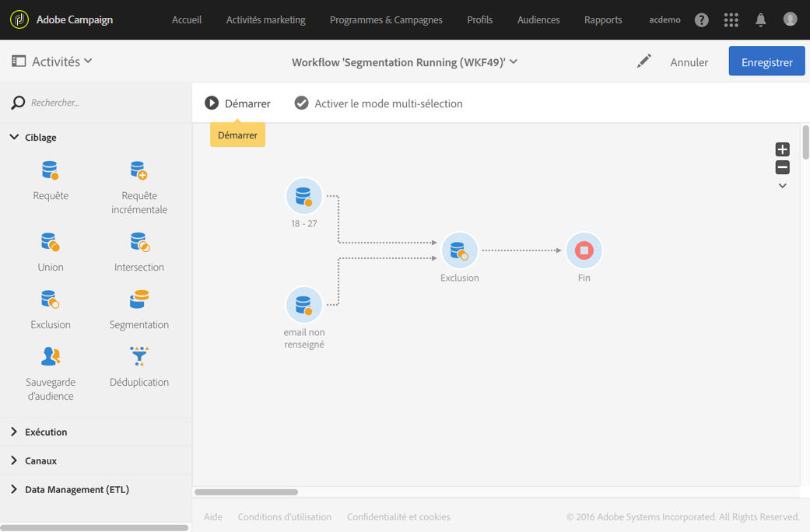Click the 'email non renseigné' query node
This screenshot has height=532, width=810.
(303, 305)
